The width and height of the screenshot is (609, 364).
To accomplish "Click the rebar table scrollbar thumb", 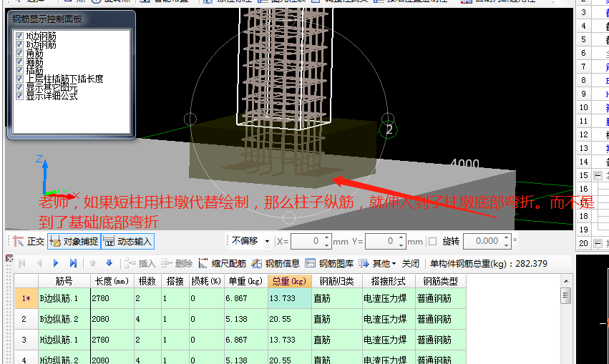I will [x=566, y=296].
